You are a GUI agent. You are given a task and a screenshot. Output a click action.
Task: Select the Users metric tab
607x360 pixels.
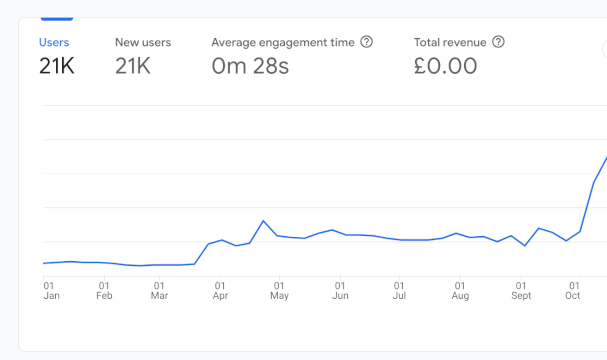tap(57, 56)
